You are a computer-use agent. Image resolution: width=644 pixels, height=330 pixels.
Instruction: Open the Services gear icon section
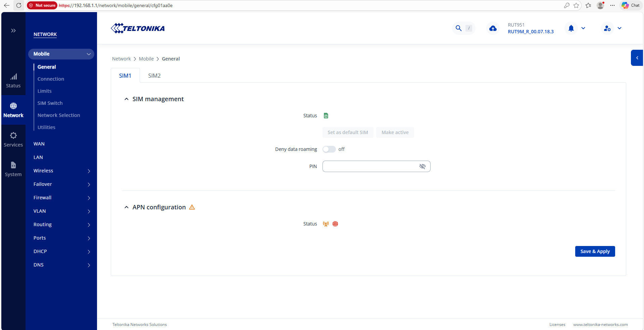coord(13,139)
